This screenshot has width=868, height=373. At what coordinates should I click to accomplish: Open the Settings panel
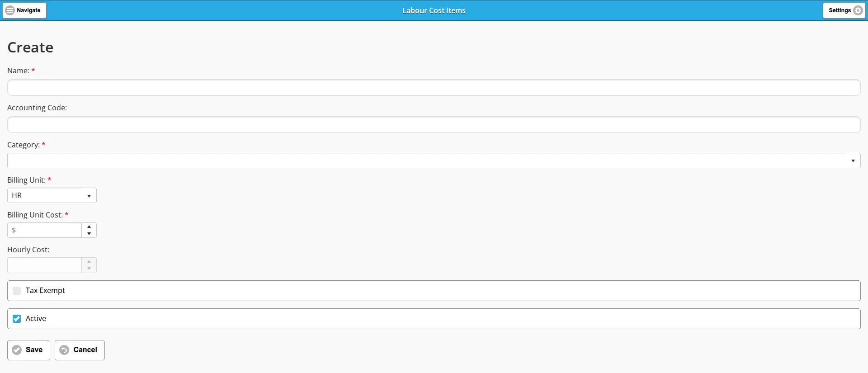[x=844, y=10]
